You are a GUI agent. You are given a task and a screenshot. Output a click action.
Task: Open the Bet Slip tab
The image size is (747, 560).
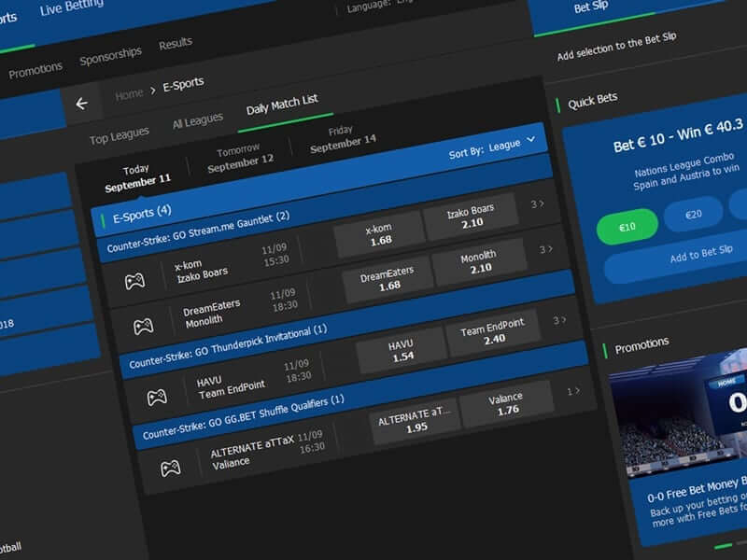(x=591, y=6)
